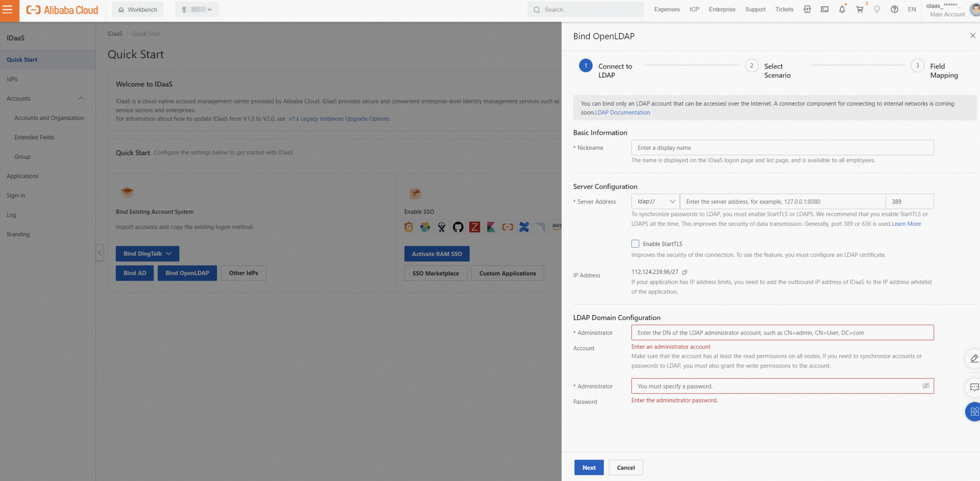Collapse the Accounts menu section
980x481 pixels.
(x=81, y=98)
